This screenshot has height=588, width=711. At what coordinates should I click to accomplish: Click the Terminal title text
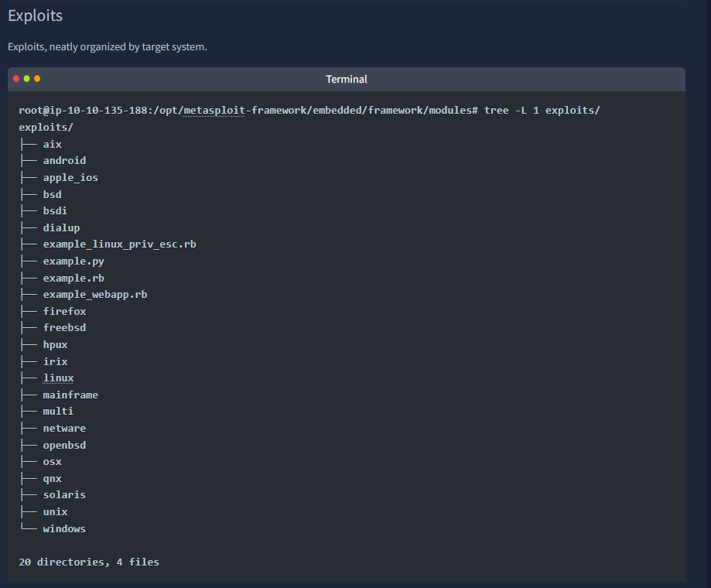347,80
